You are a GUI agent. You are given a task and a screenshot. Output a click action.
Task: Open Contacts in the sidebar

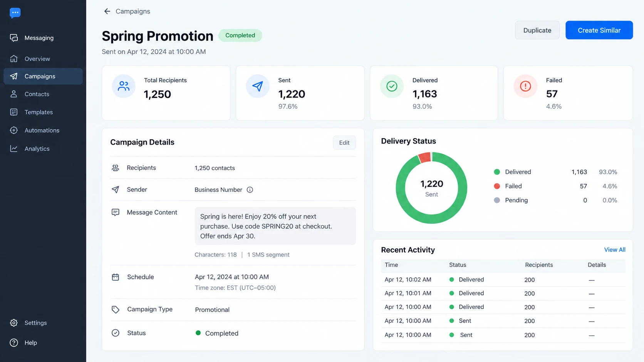pyautogui.click(x=43, y=94)
